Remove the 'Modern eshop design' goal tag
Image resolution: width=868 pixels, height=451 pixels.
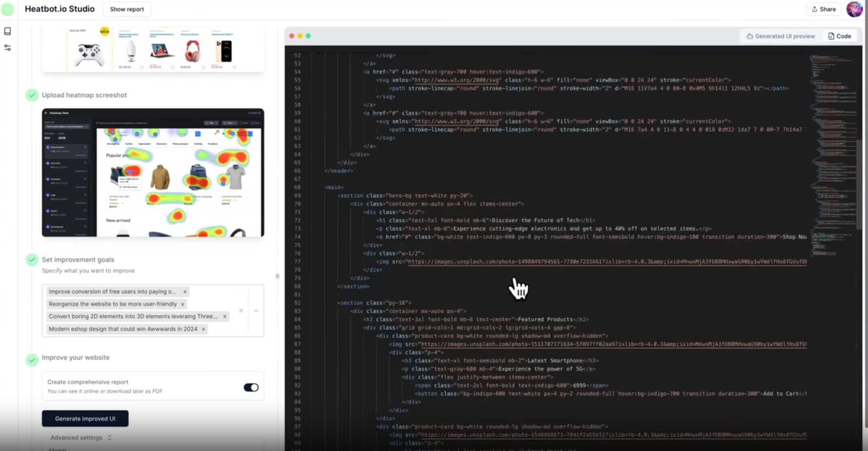point(203,329)
